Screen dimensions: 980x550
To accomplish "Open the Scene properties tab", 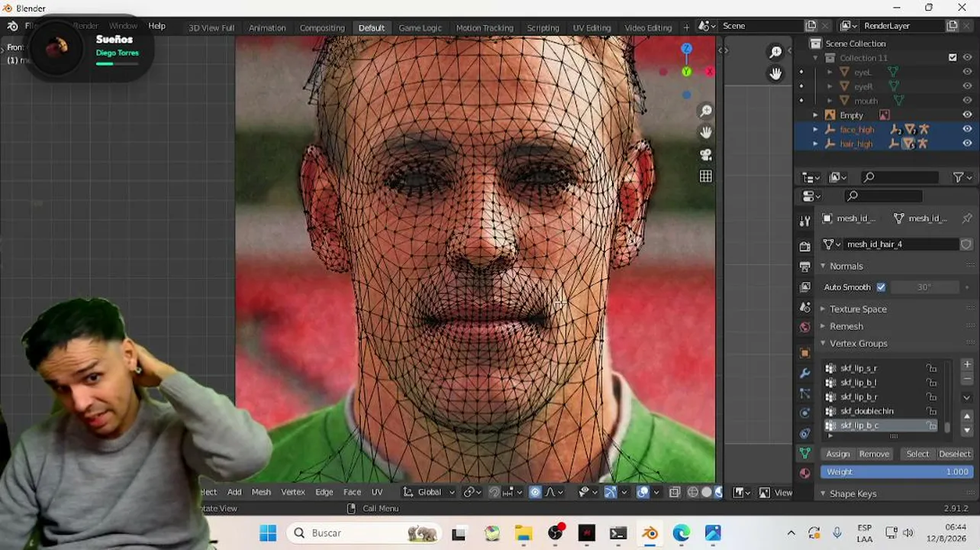I will (804, 307).
